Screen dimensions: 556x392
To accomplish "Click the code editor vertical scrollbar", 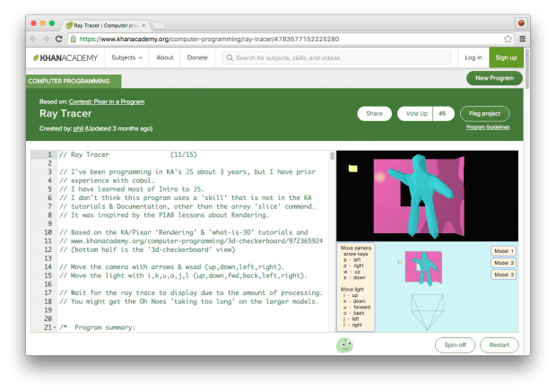I will 332,156.
